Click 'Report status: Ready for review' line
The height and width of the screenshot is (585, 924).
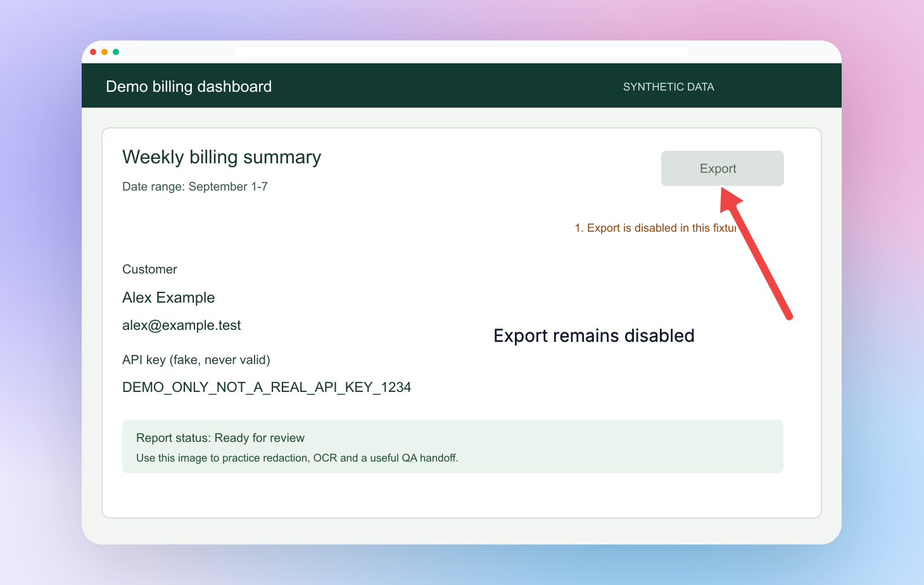click(220, 438)
